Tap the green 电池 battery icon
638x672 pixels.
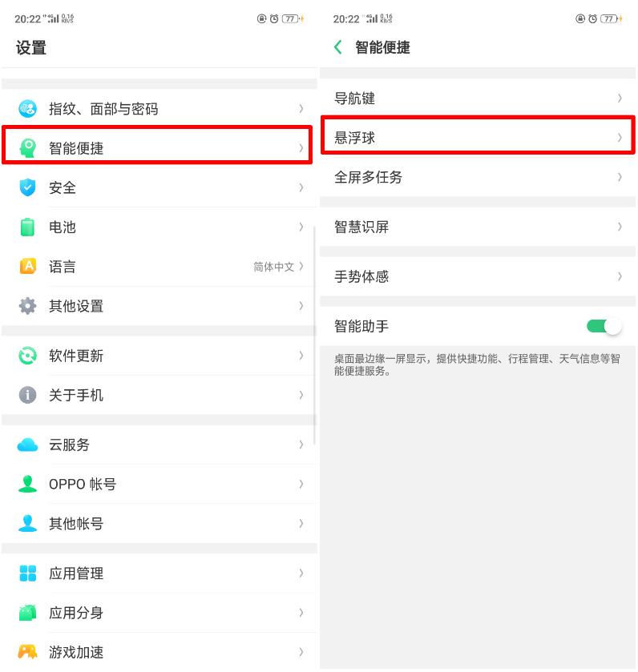coord(27,227)
